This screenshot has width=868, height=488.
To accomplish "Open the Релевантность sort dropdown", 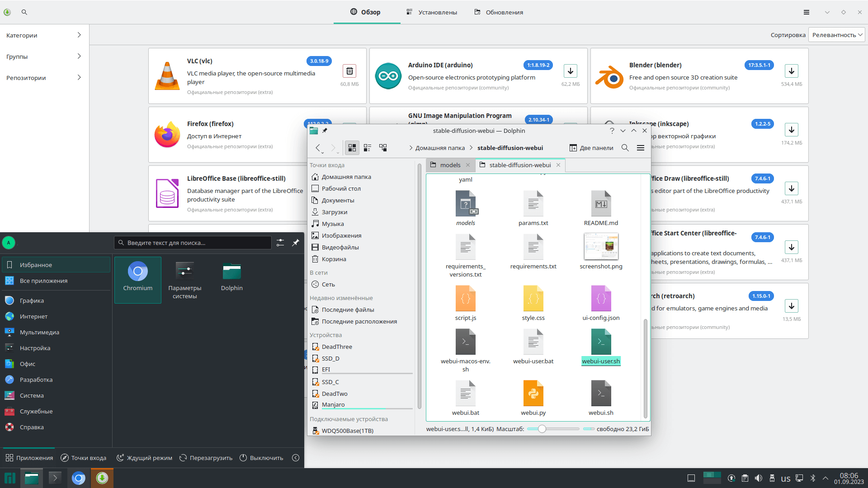I will click(x=836, y=35).
